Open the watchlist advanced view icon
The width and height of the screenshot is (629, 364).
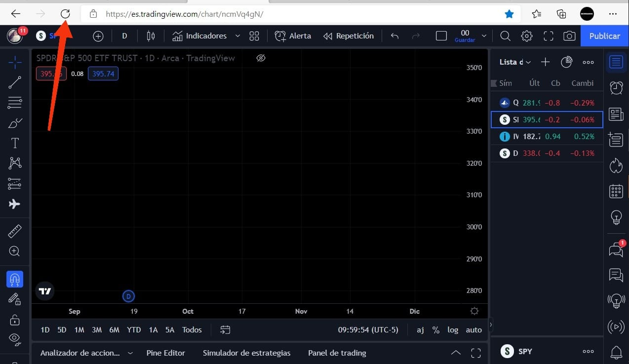pyautogui.click(x=566, y=62)
